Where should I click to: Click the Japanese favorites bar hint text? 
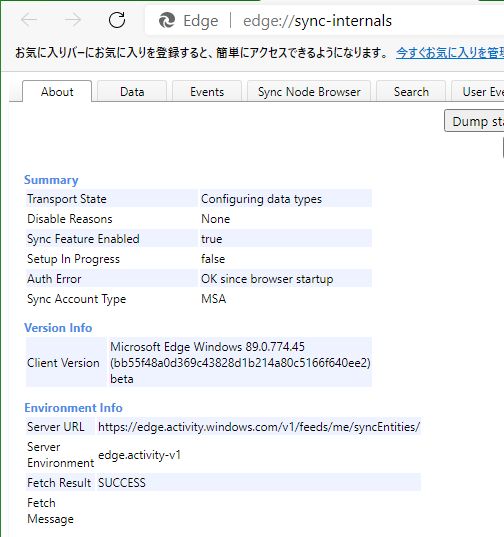[x=201, y=53]
